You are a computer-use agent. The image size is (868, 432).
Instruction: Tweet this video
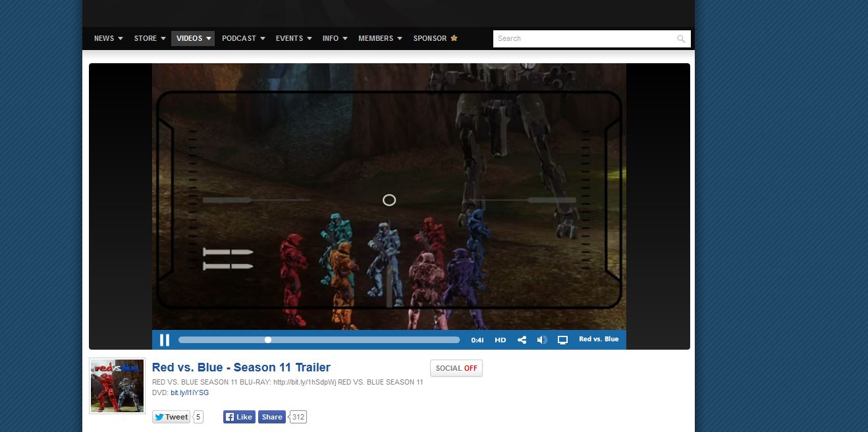tap(171, 417)
